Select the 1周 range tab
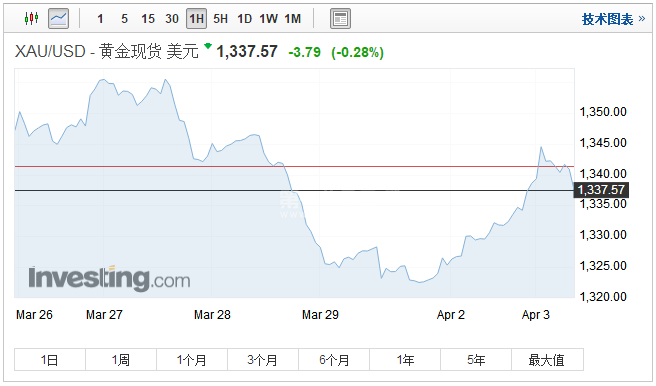This screenshot has height=386, width=656. (121, 360)
